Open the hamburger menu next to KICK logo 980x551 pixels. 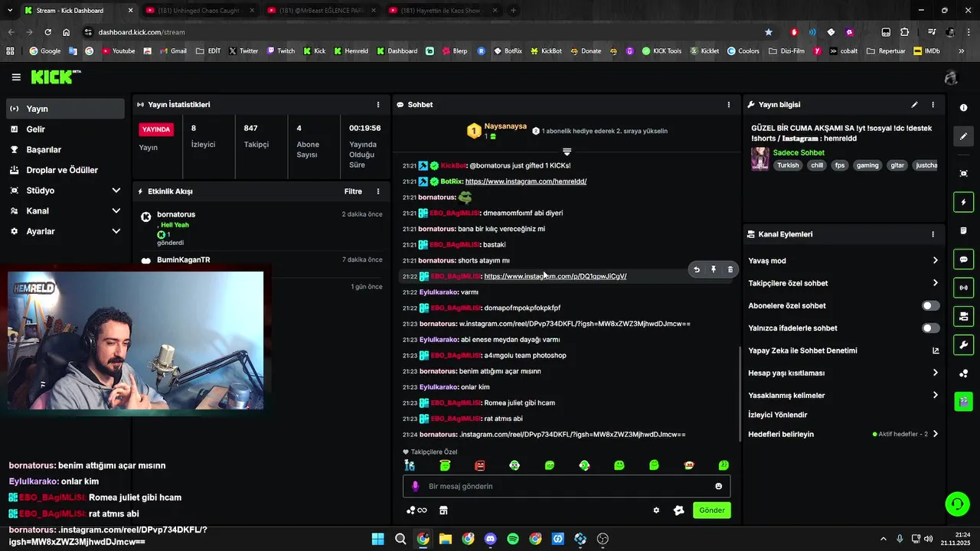(x=16, y=77)
